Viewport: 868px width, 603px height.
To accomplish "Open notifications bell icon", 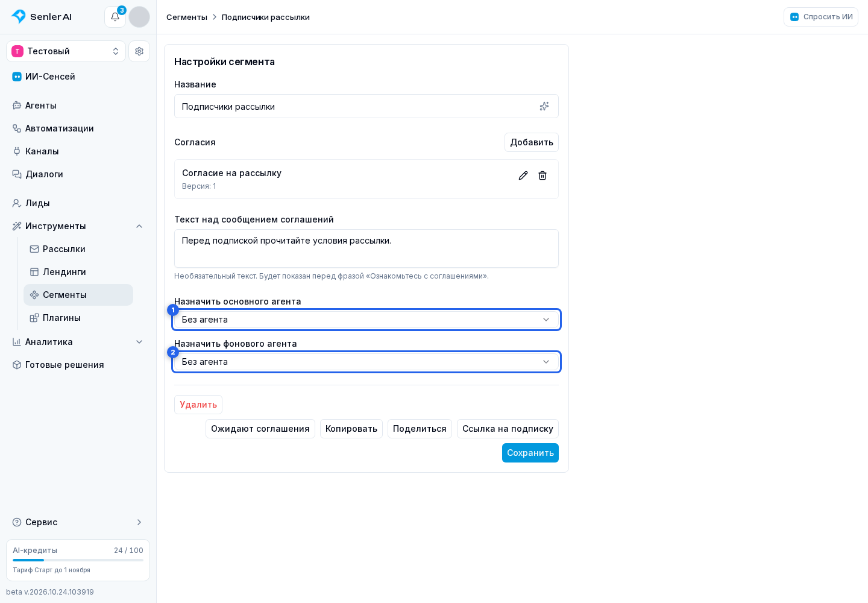I will point(115,17).
